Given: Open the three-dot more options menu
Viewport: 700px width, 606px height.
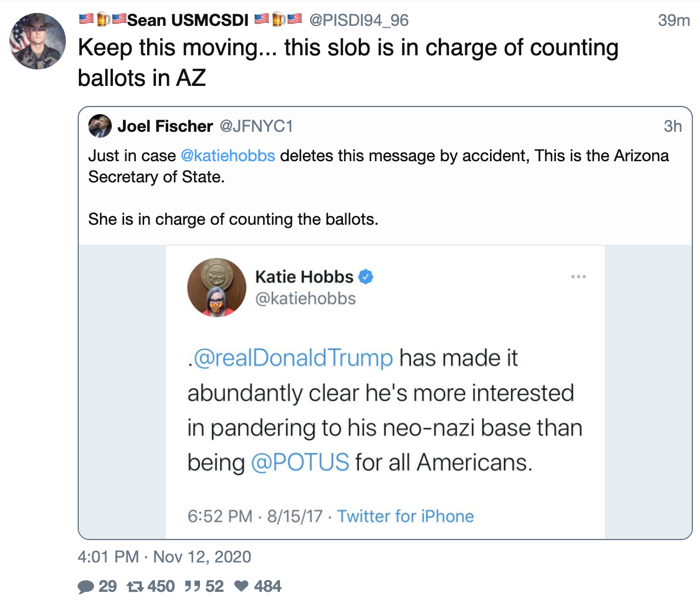Looking at the screenshot, I should (578, 277).
